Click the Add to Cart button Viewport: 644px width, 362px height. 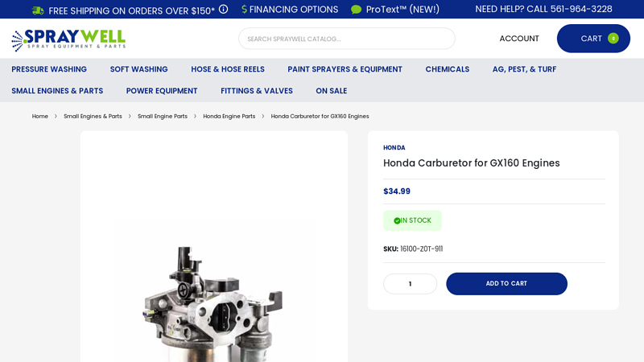point(506,284)
